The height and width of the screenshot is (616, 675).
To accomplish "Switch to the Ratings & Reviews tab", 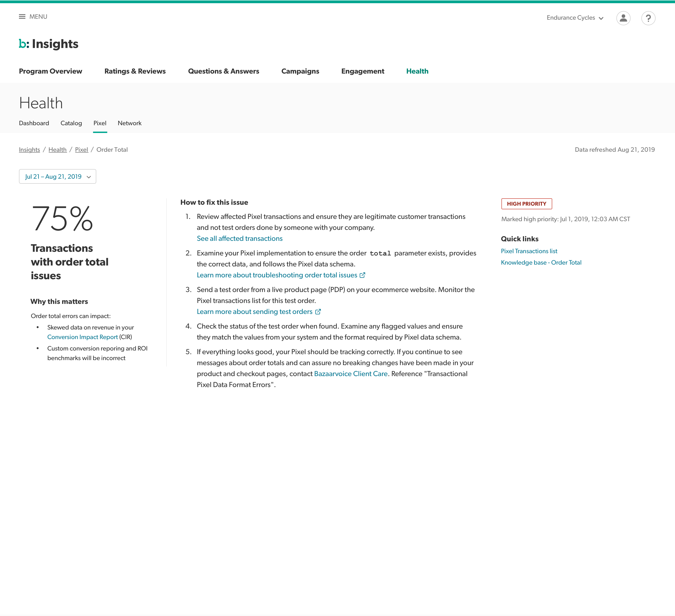I will [x=135, y=71].
